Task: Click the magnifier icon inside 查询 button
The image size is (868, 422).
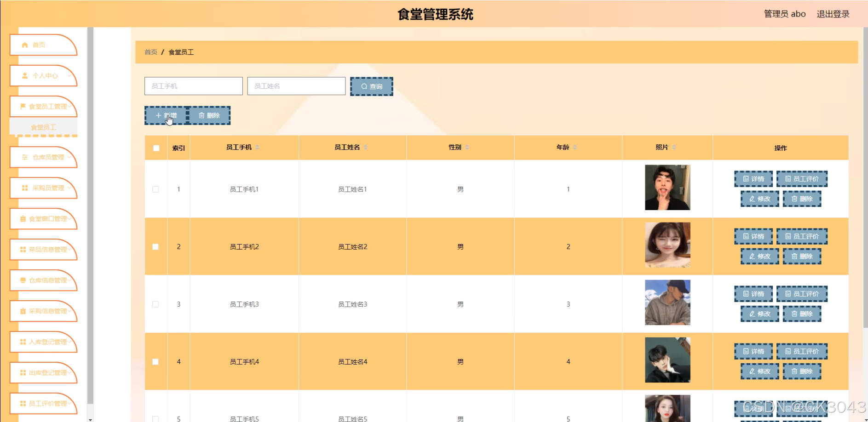Action: (x=364, y=86)
